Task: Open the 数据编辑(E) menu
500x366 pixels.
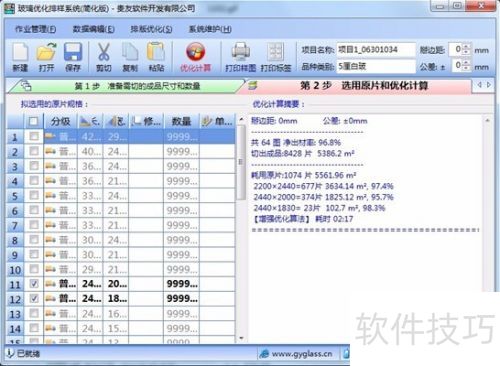Action: click(x=93, y=29)
